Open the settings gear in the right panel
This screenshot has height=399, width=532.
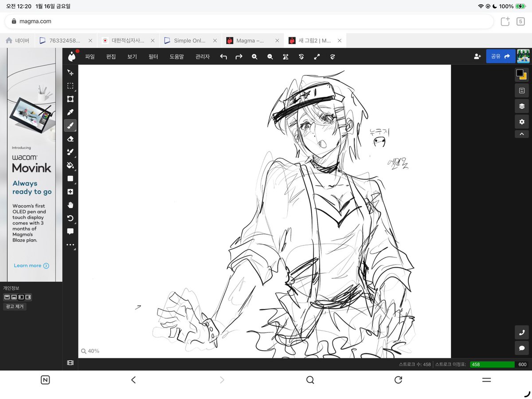(521, 122)
